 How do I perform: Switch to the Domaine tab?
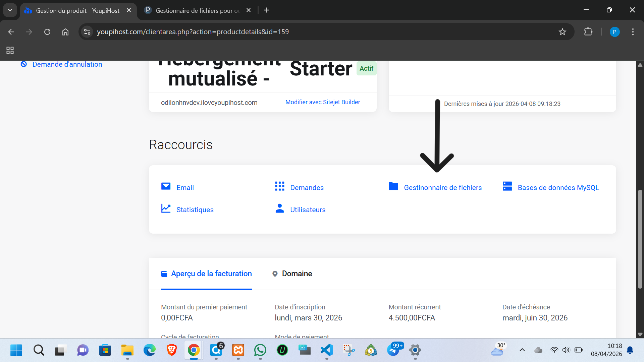pyautogui.click(x=297, y=274)
